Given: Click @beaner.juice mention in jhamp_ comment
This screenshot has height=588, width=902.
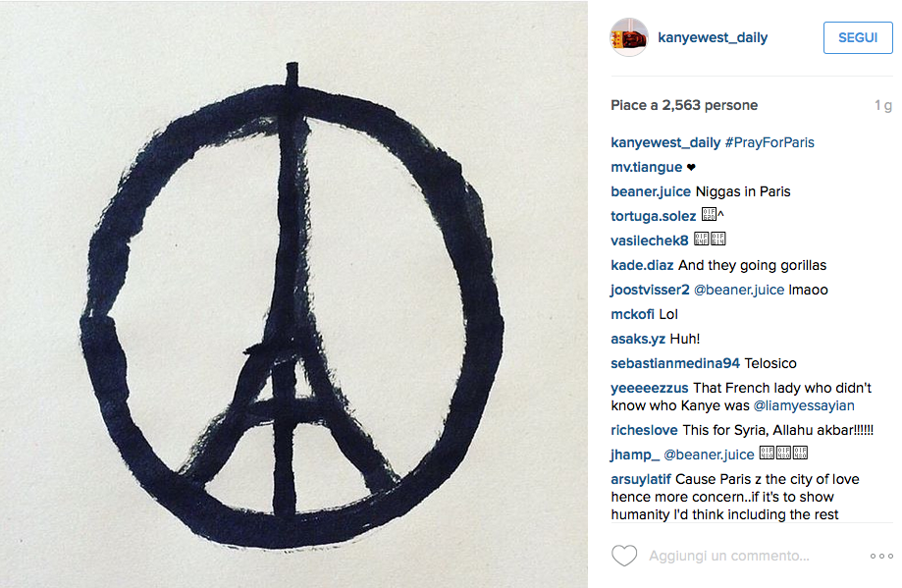Looking at the screenshot, I should [709, 455].
